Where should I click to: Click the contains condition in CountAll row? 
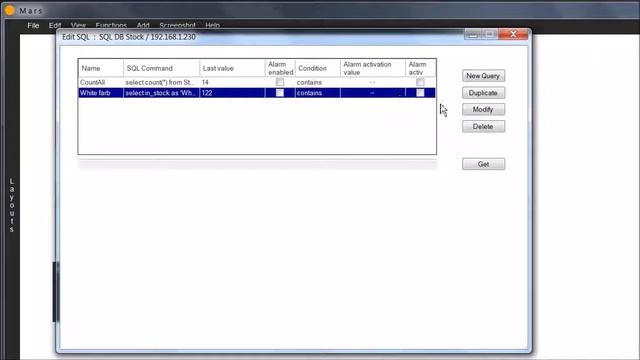[317, 82]
